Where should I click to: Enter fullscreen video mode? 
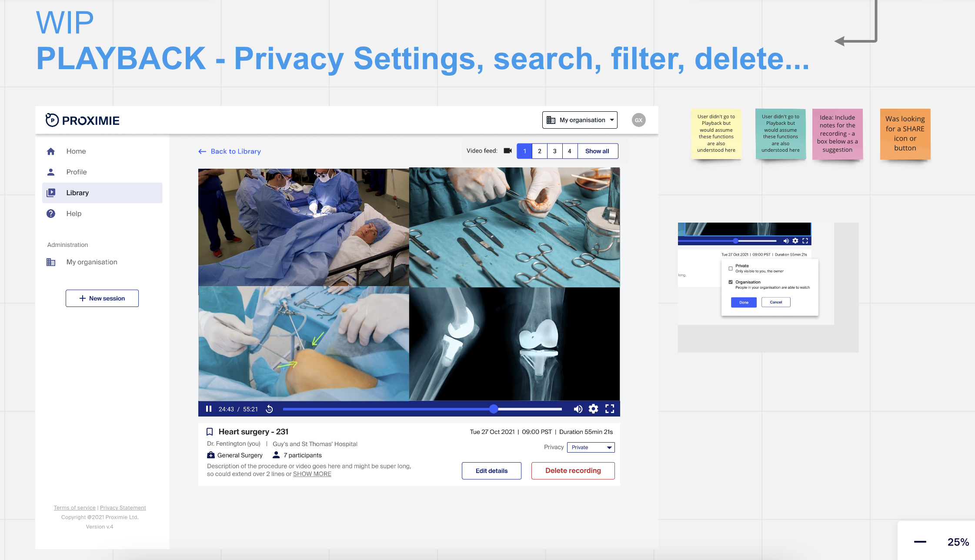[610, 409]
